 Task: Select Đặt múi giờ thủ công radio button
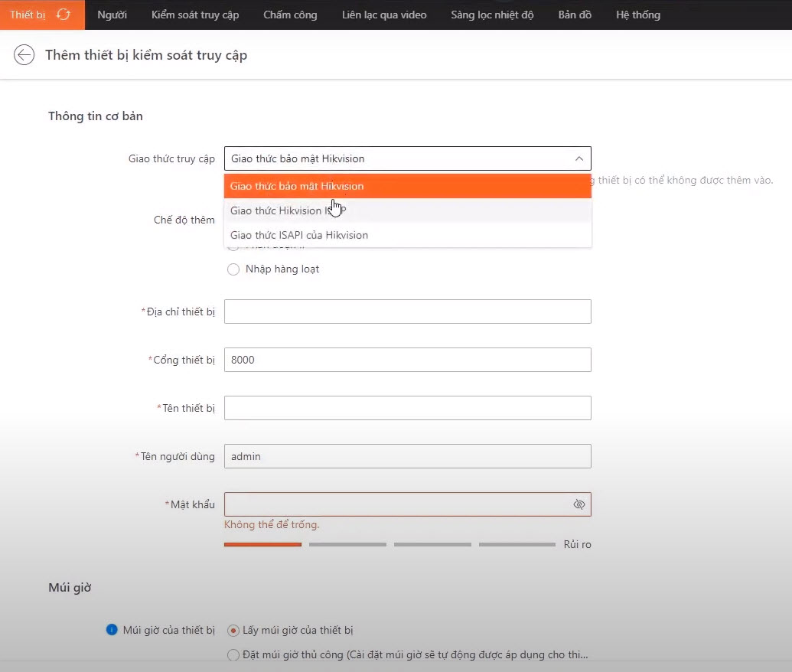click(x=233, y=655)
